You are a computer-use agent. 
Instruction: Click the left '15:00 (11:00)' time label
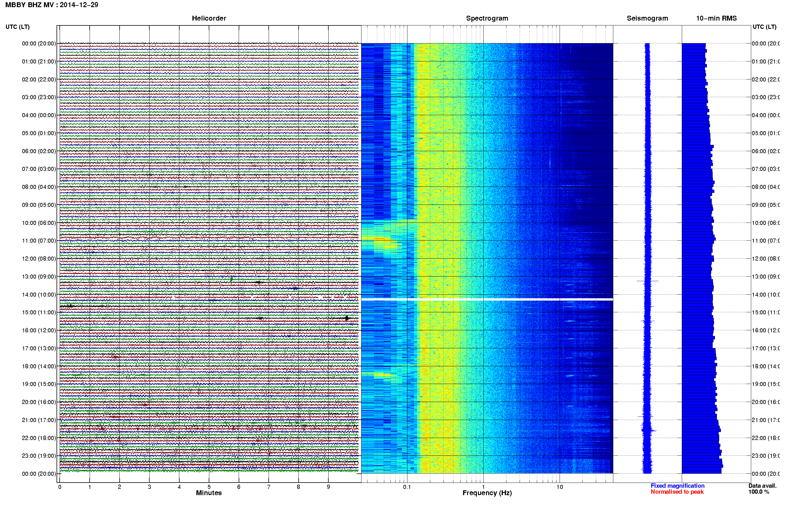pyautogui.click(x=39, y=312)
